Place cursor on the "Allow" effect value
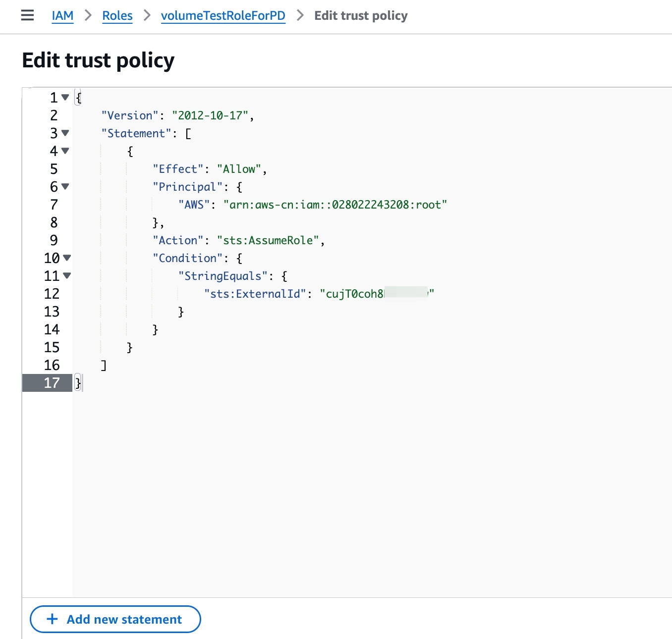 click(x=239, y=169)
